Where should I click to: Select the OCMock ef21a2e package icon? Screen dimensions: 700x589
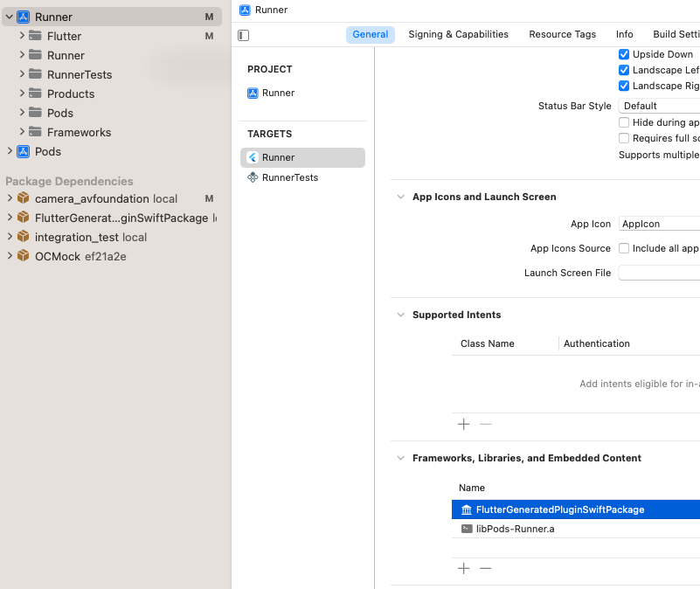pos(22,255)
